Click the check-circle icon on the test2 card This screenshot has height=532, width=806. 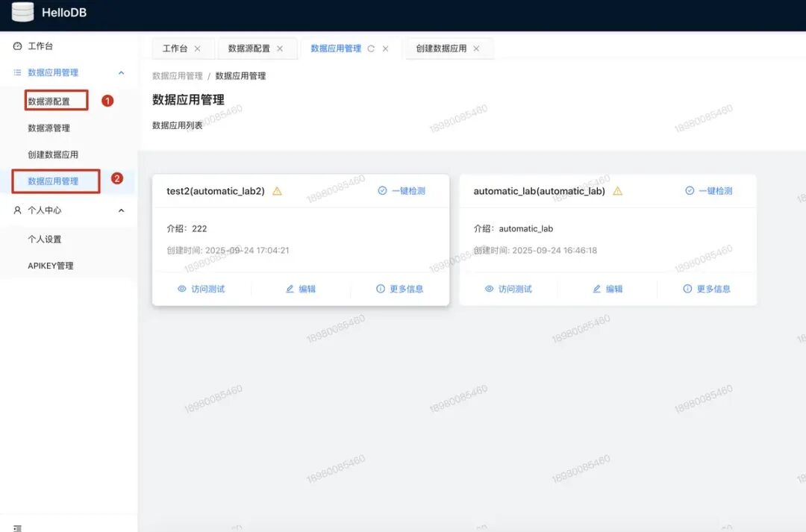point(382,191)
